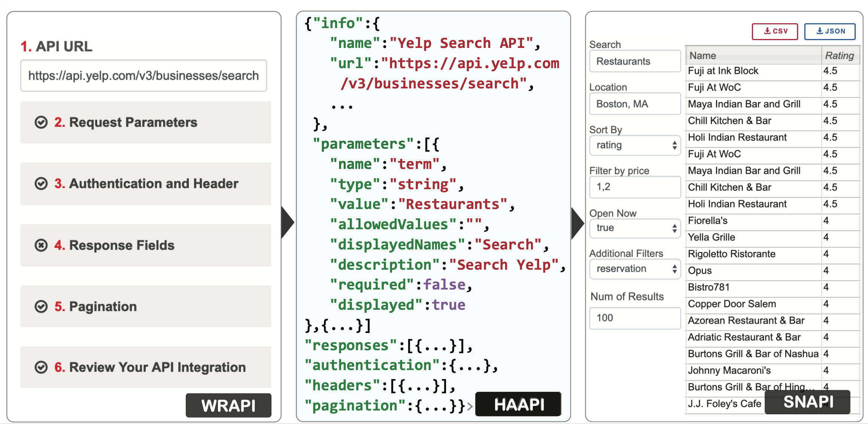This screenshot has width=868, height=424.
Task: Expand the Response Fields section
Action: (x=146, y=245)
